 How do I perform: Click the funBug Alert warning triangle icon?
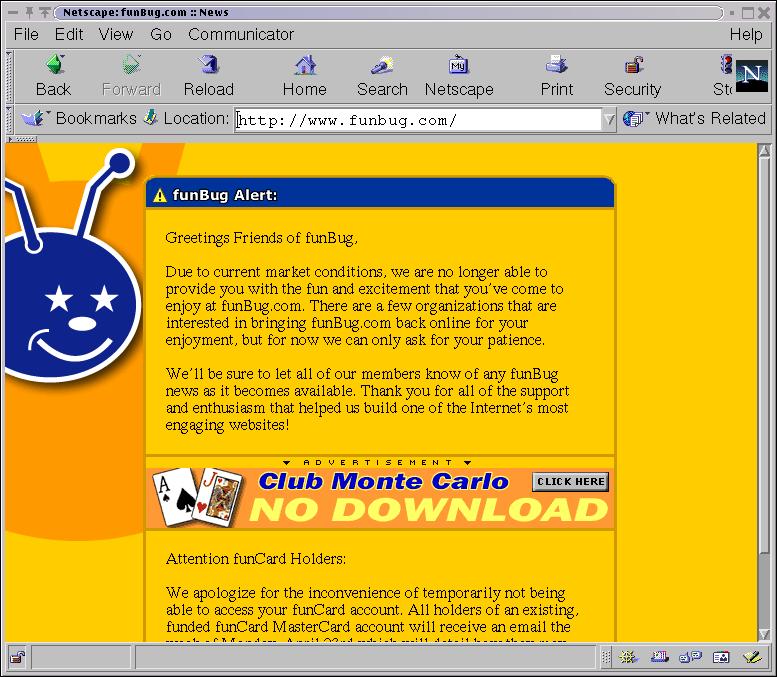[160, 195]
